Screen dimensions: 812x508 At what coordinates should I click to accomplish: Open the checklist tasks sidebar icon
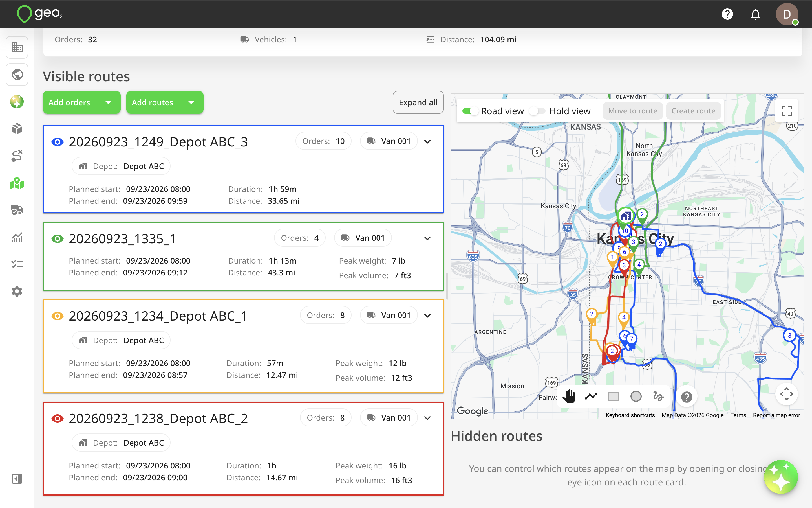click(17, 264)
